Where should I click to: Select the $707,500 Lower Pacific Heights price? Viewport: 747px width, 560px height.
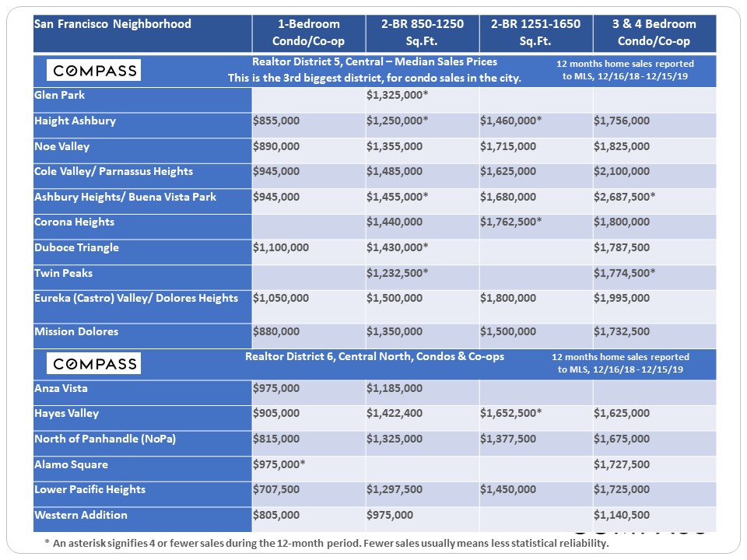276,489
